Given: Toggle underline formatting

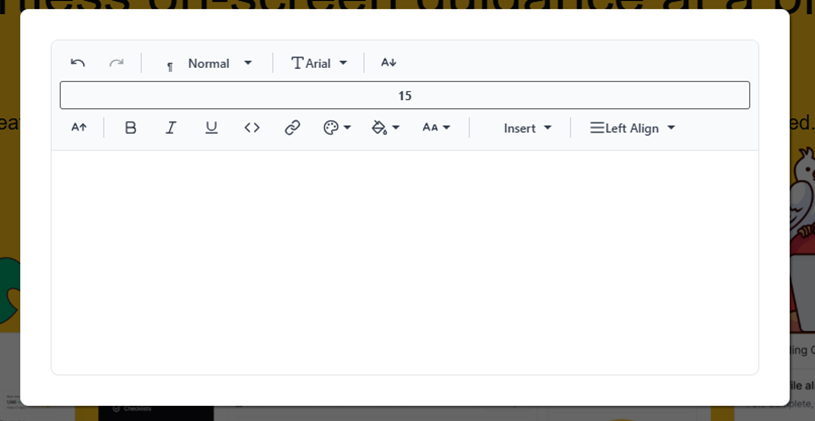Looking at the screenshot, I should click(x=212, y=128).
